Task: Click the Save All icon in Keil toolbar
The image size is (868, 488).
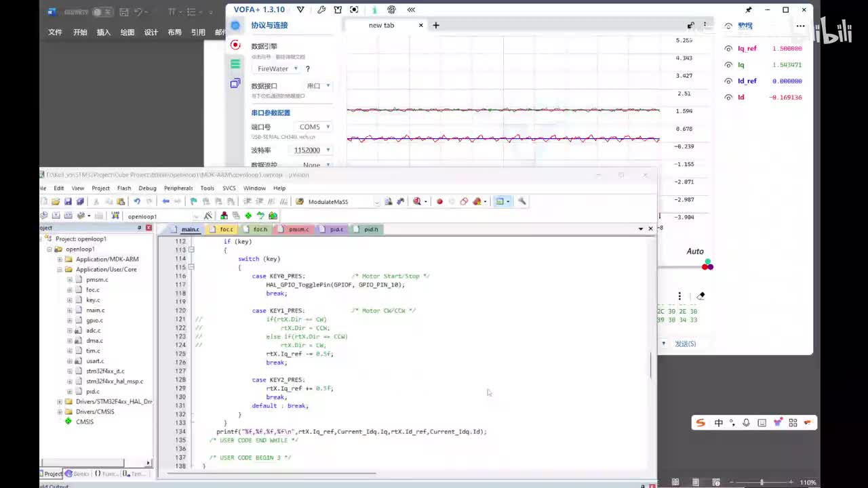Action: tap(80, 201)
